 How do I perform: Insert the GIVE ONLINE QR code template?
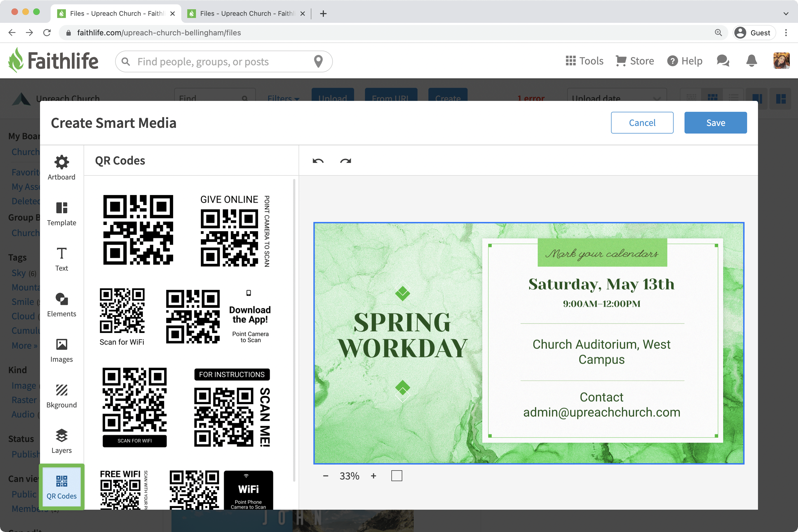point(235,231)
